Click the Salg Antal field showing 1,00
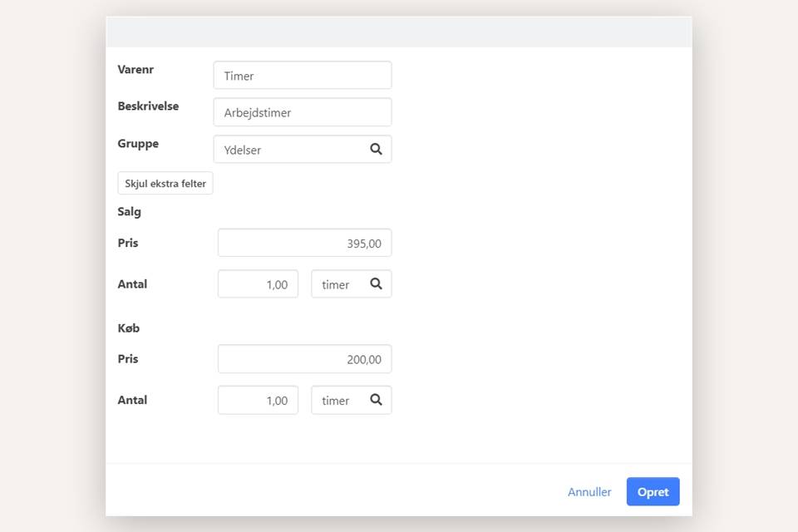This screenshot has width=798, height=532. coord(258,284)
